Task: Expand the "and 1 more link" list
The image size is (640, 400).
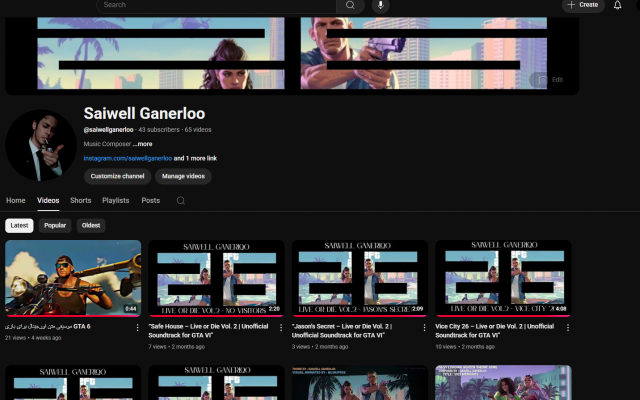Action: (195, 158)
